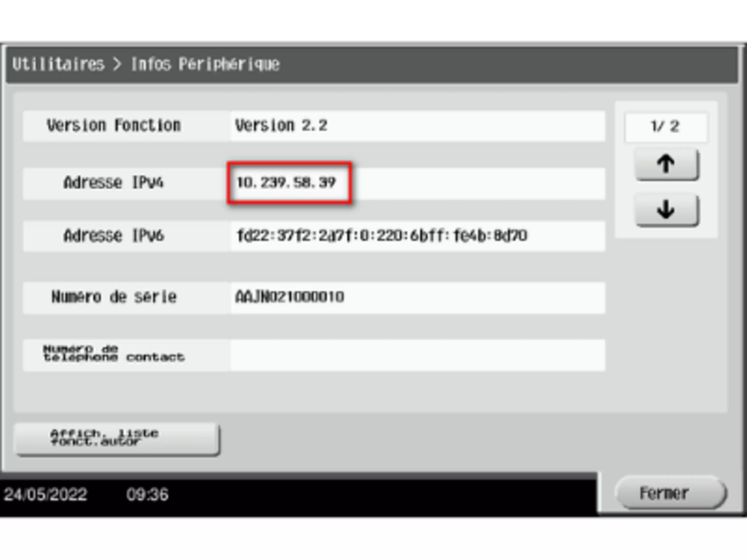
Task: Click the 1/2 page indicator
Action: tap(665, 127)
